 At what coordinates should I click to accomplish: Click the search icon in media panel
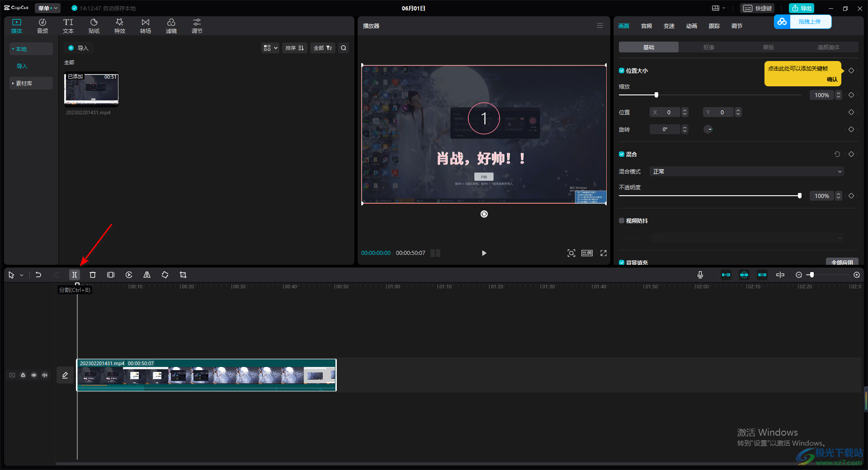[x=344, y=48]
